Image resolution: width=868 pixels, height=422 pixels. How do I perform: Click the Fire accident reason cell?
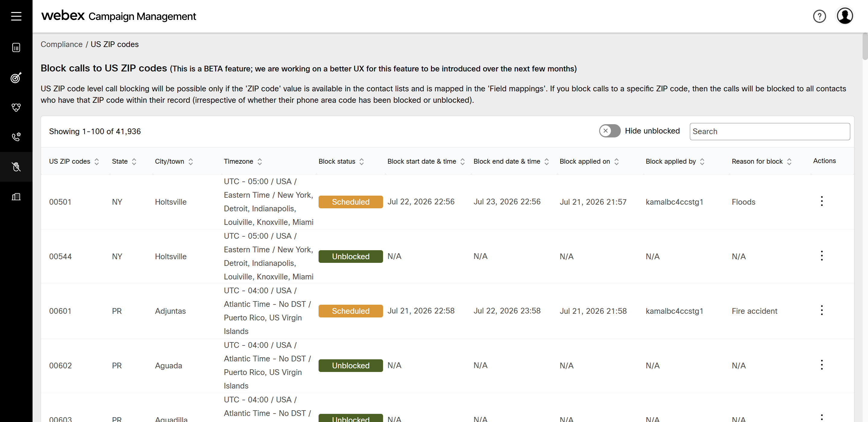point(754,311)
